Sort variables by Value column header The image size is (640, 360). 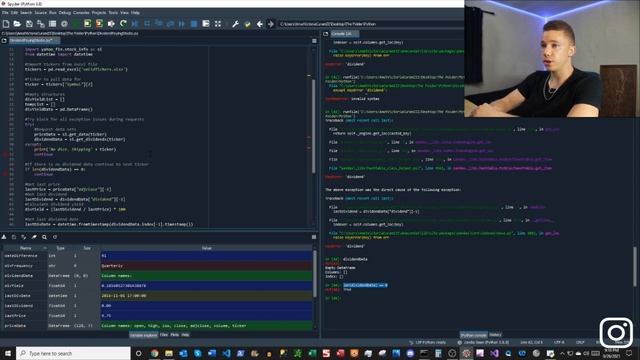[207, 248]
